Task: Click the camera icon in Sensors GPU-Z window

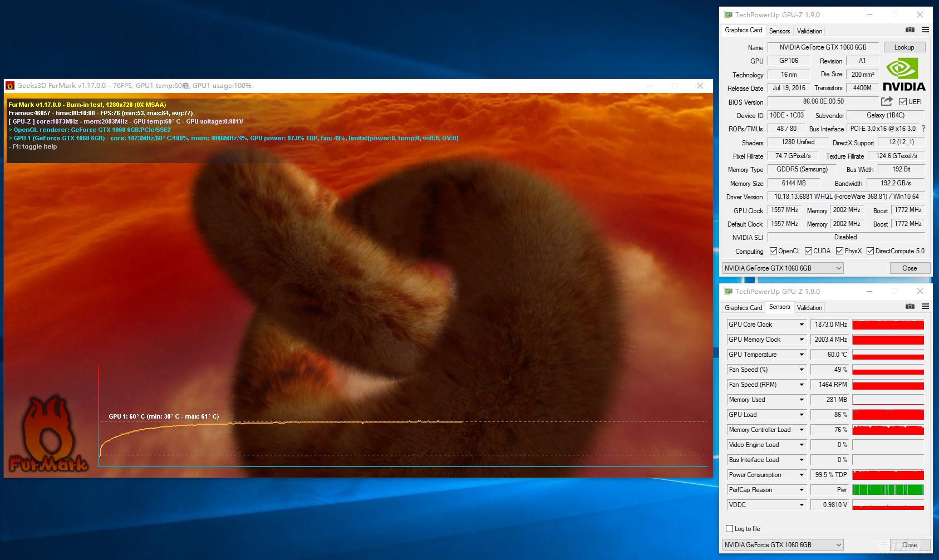Action: pos(909,307)
